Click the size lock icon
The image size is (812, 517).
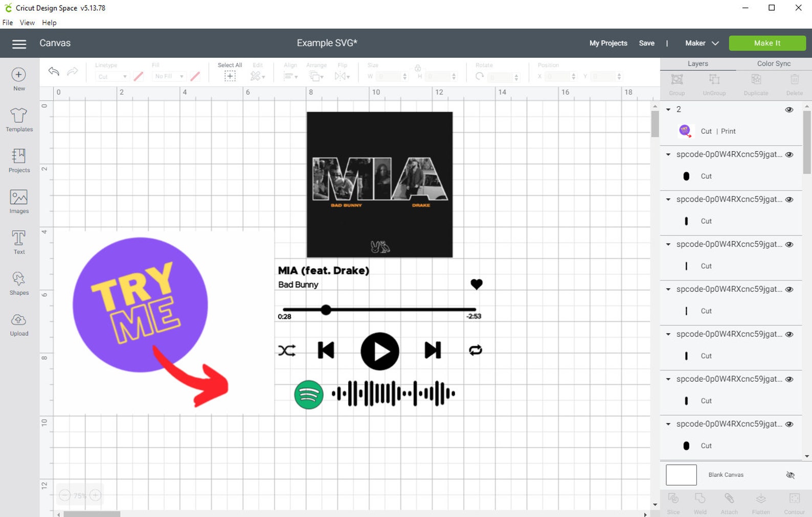pos(418,68)
